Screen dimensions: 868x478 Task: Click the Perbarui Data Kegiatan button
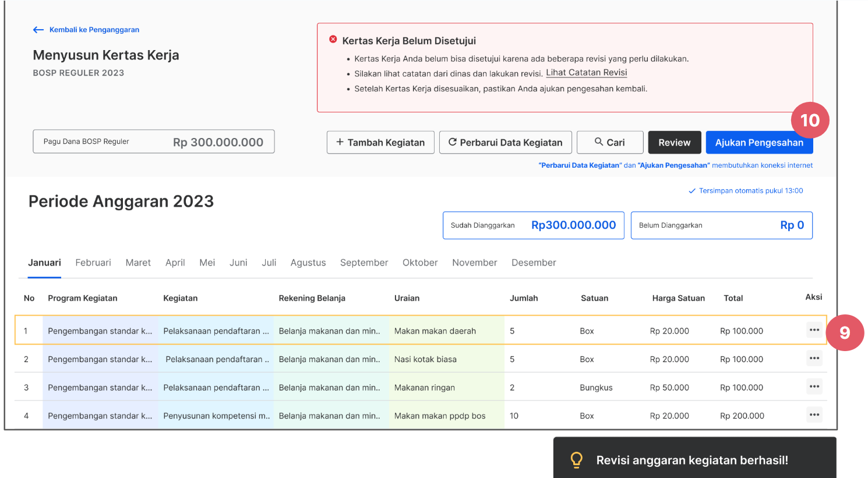pos(506,142)
